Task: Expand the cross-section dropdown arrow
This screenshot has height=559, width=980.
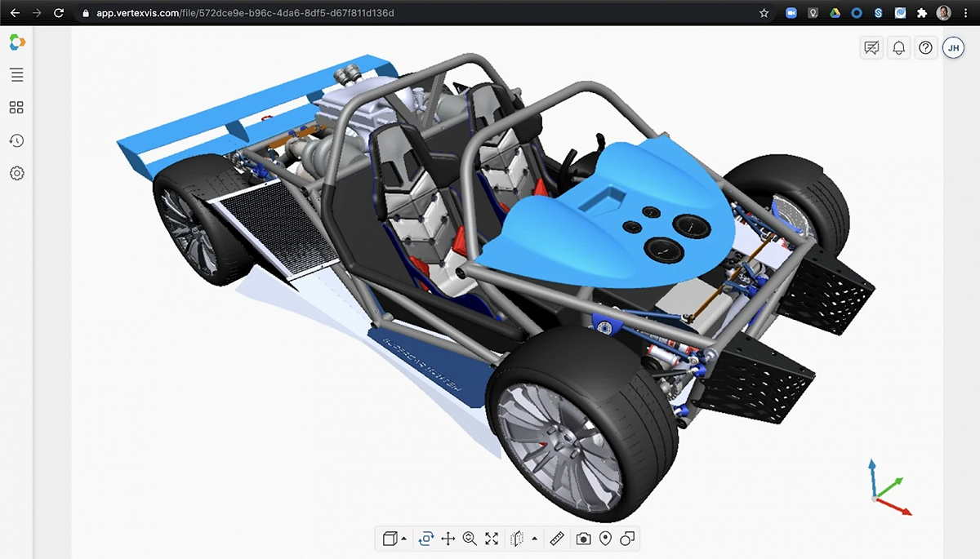Action: [534, 539]
